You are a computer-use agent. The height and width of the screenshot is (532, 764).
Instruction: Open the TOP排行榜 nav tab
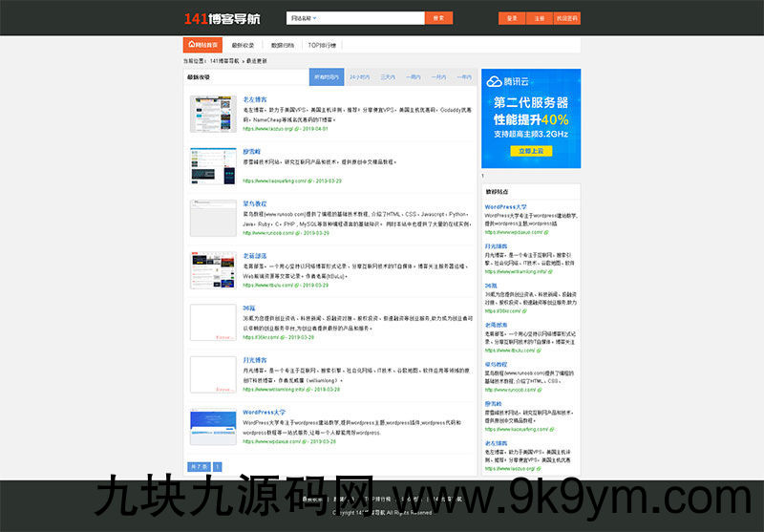(321, 45)
